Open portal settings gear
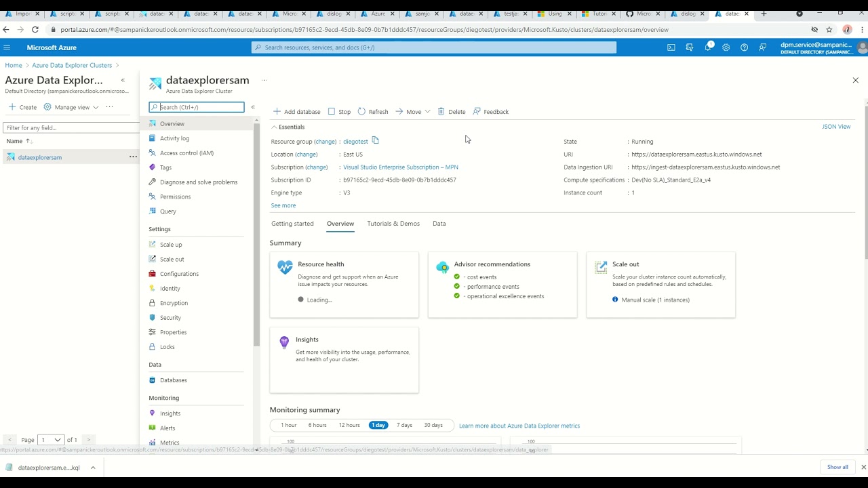Screen dimensions: 868x488 [x=726, y=47]
